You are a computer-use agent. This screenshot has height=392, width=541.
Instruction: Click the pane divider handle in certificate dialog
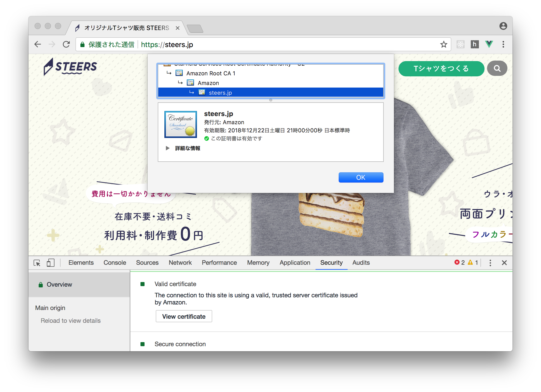point(271,100)
